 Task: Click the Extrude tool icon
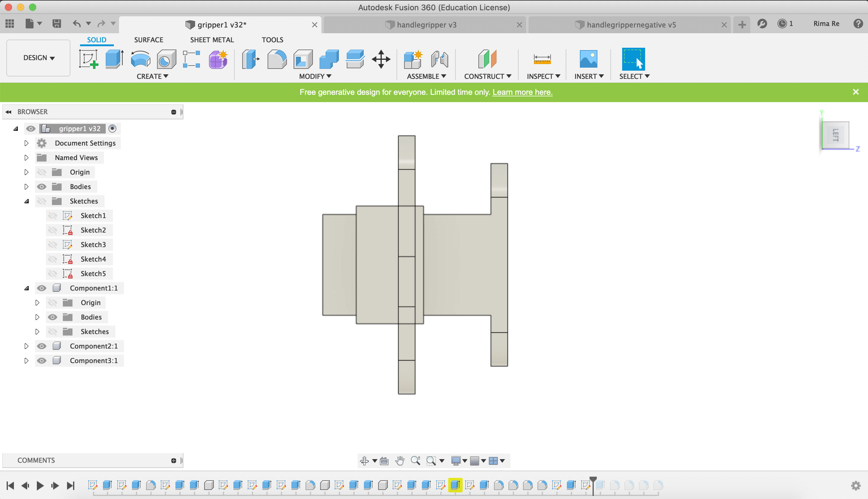click(114, 59)
